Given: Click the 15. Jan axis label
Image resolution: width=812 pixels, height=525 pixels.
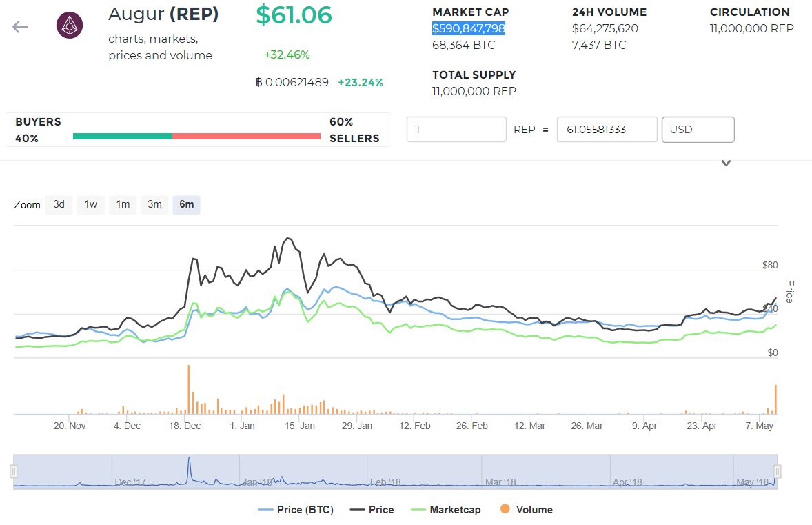Looking at the screenshot, I should click(x=299, y=426).
